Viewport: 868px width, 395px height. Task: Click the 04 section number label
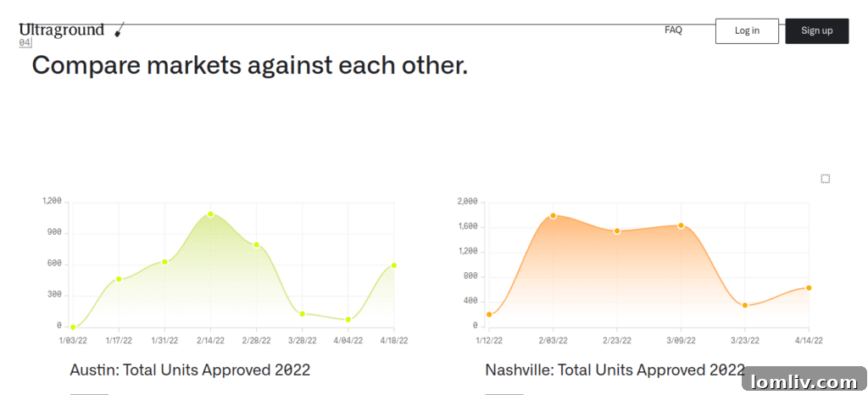(25, 42)
